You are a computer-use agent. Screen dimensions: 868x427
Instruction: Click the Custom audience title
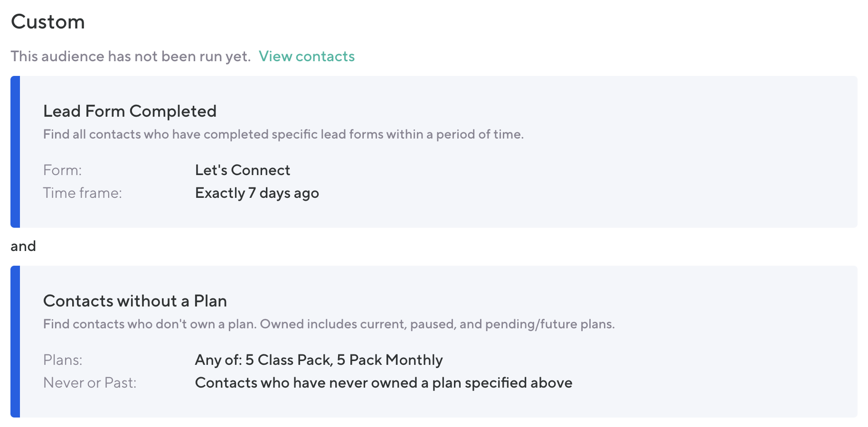coord(48,22)
